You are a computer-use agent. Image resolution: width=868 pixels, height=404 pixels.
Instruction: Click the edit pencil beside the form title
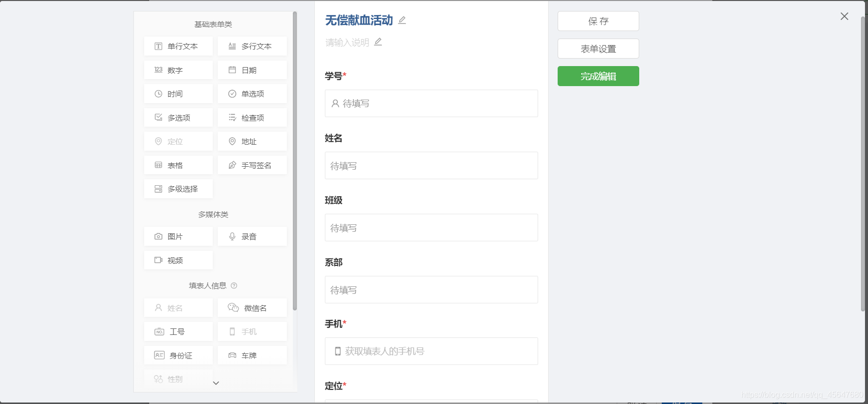[x=402, y=21]
